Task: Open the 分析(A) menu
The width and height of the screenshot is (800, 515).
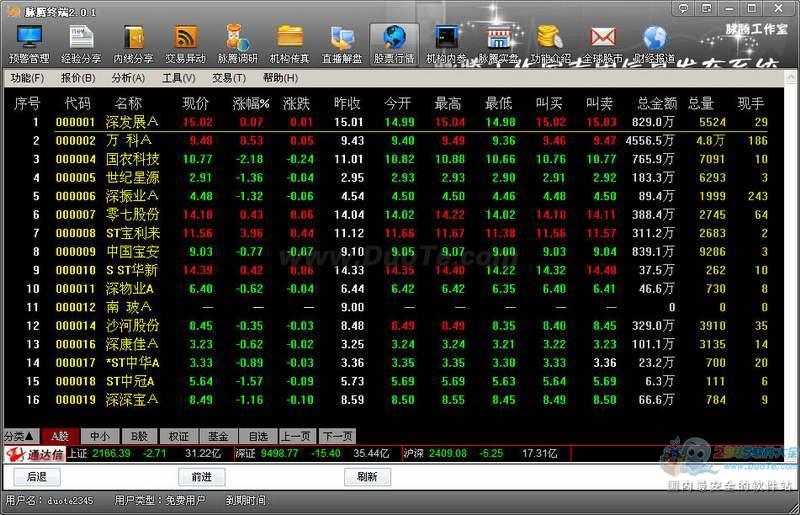Action: point(128,78)
